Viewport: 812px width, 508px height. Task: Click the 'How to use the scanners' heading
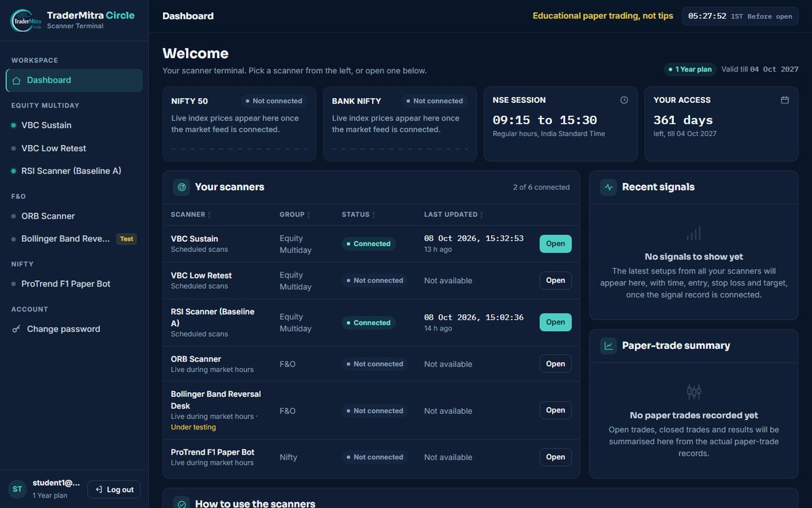coord(255,504)
